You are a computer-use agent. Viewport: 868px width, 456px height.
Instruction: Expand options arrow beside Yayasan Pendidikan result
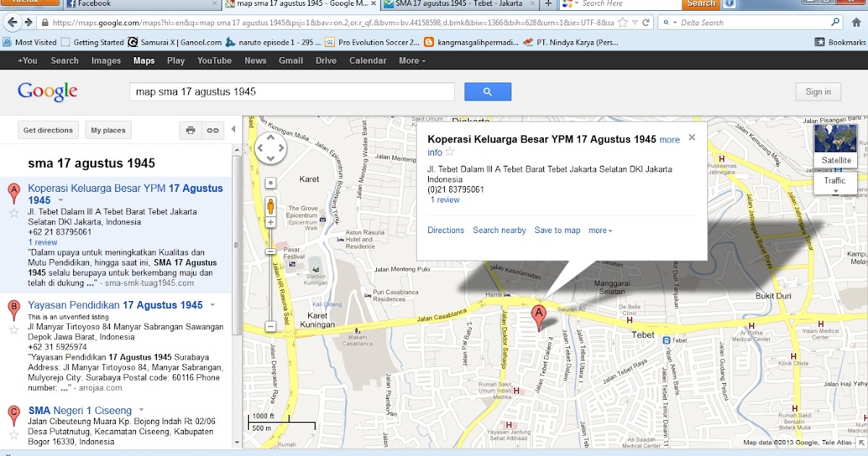pos(213,305)
